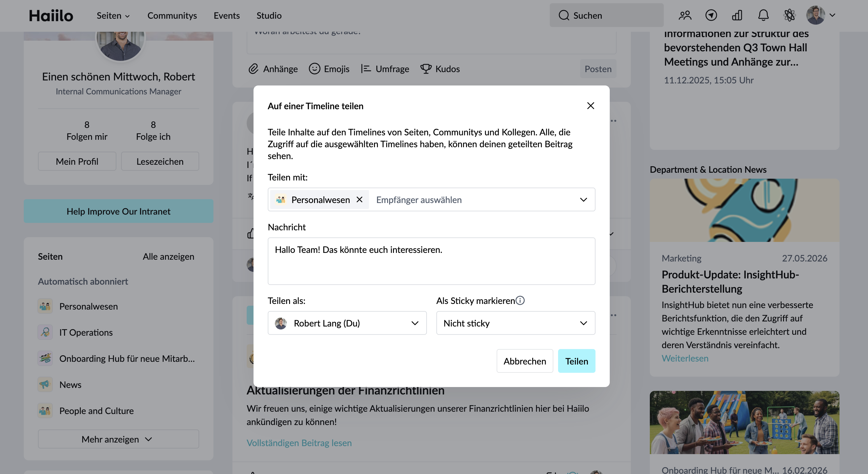Click Aktualisierungen der Finanzrichtlinien heading

coord(345,391)
